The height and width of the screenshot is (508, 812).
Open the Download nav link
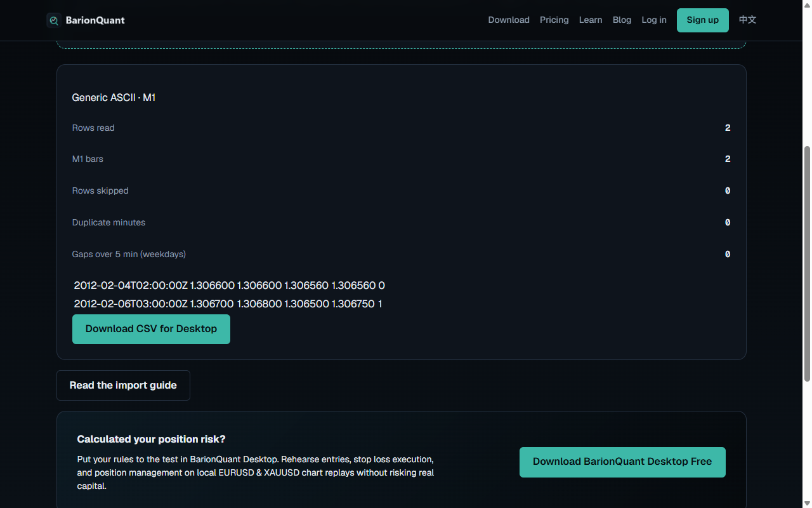click(x=509, y=20)
